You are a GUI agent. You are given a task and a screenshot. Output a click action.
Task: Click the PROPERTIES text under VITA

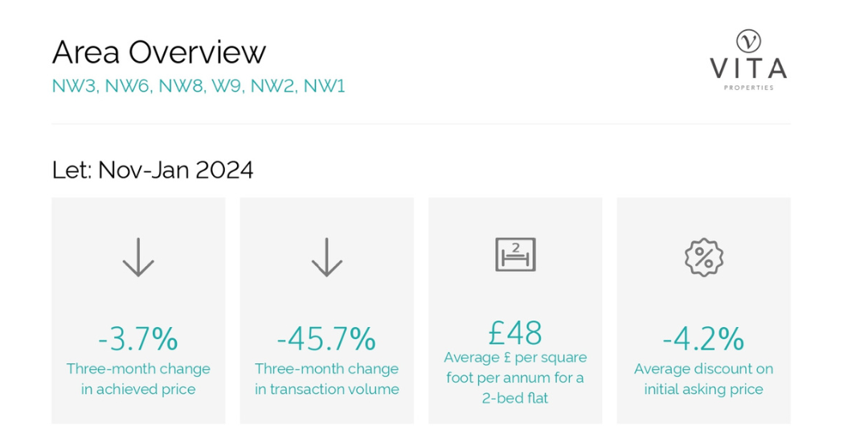pyautogui.click(x=748, y=88)
